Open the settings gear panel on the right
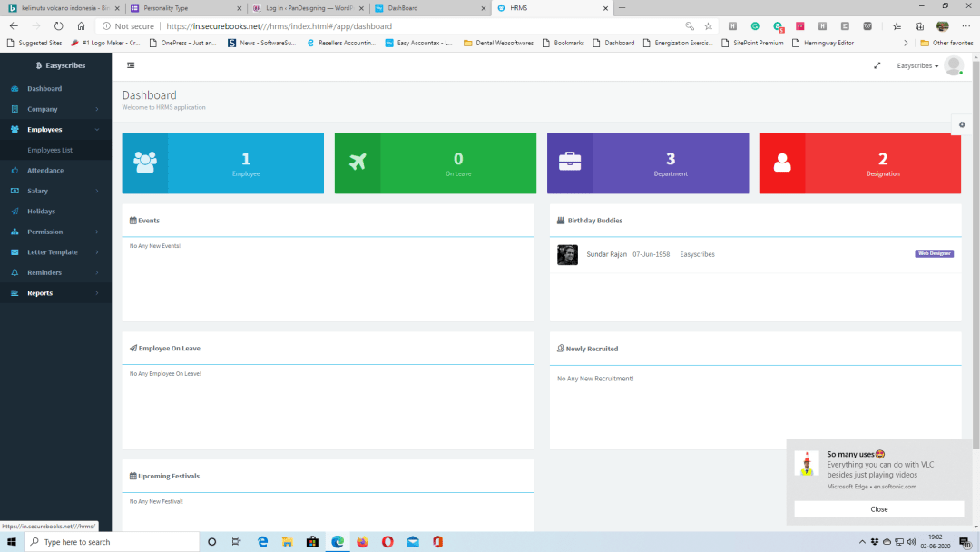 tap(962, 125)
